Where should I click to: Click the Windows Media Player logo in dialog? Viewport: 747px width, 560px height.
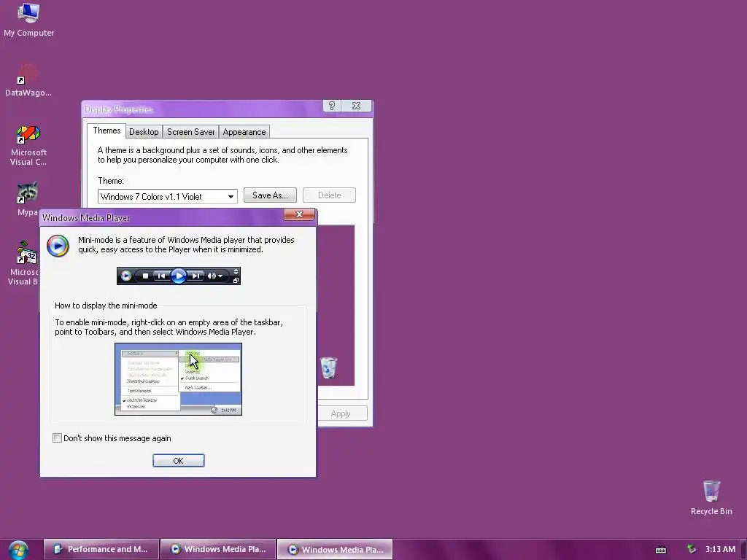click(x=58, y=246)
